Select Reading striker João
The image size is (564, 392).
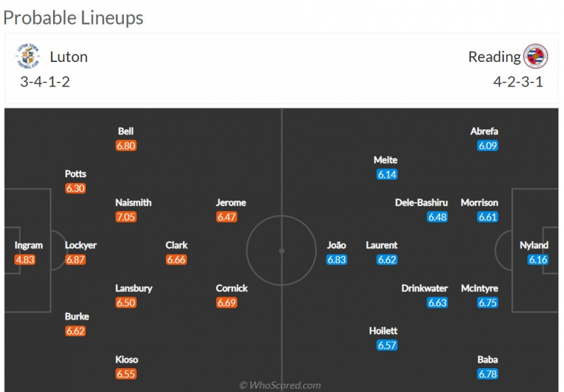pos(336,245)
